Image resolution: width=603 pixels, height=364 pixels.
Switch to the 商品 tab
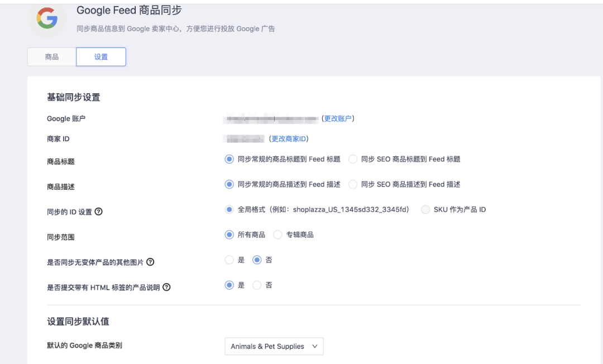tap(52, 57)
